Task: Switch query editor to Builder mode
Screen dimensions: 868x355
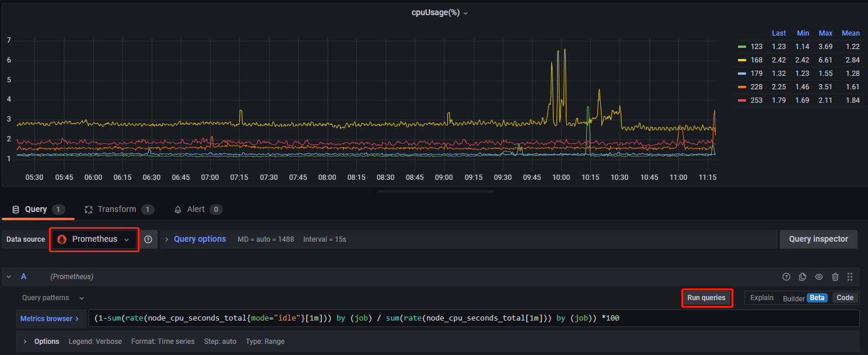Action: click(x=794, y=298)
